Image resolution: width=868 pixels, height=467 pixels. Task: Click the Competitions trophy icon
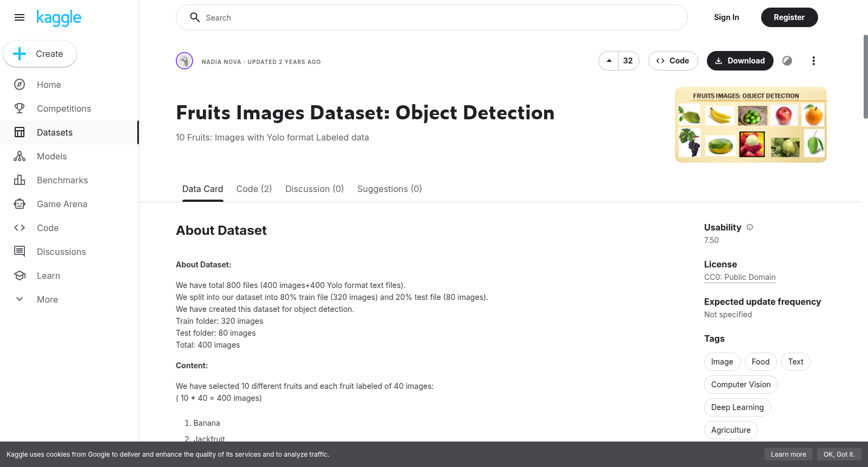(x=20, y=108)
